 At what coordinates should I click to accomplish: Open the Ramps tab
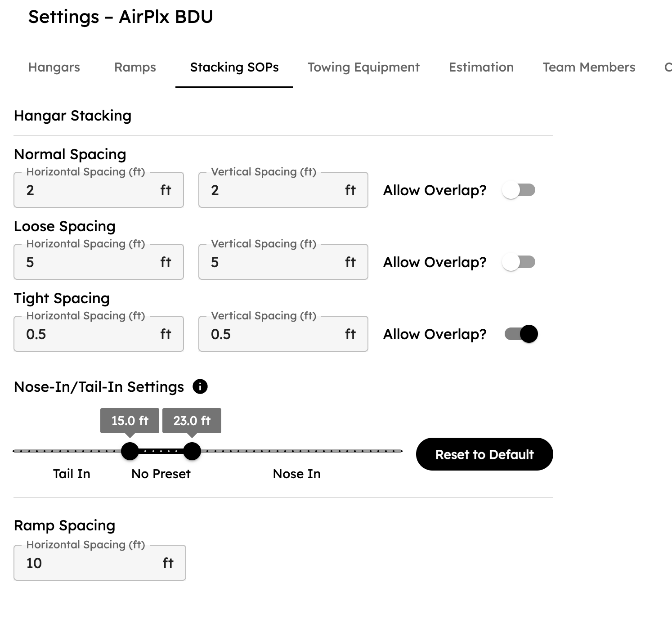click(134, 67)
